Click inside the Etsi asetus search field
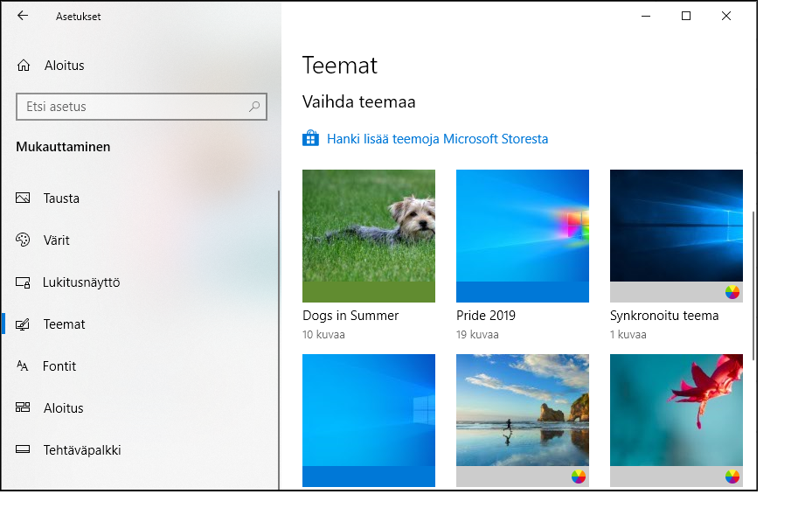Viewport: 812px width, 522px height. click(131, 107)
